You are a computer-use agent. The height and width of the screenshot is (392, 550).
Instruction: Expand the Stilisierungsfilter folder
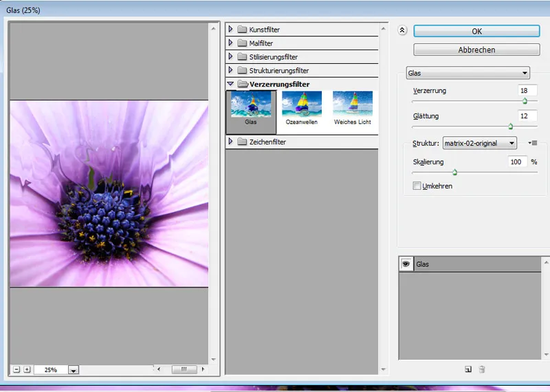230,56
